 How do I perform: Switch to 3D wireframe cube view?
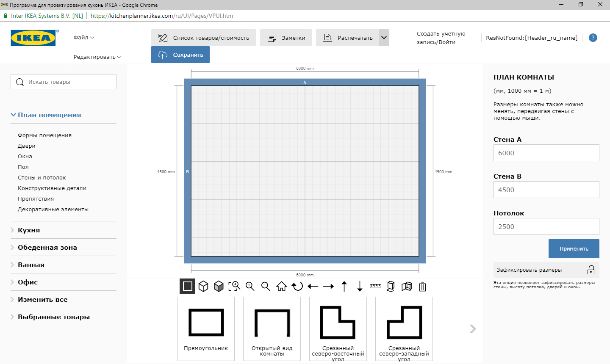pos(203,287)
